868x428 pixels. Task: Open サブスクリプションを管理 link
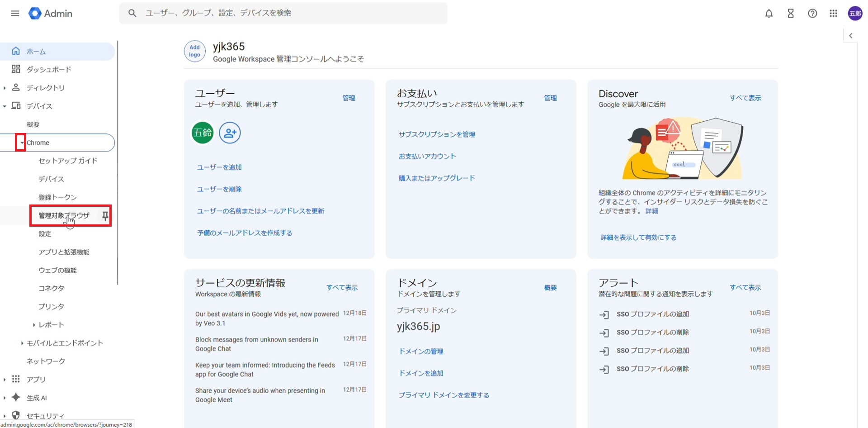pos(436,134)
